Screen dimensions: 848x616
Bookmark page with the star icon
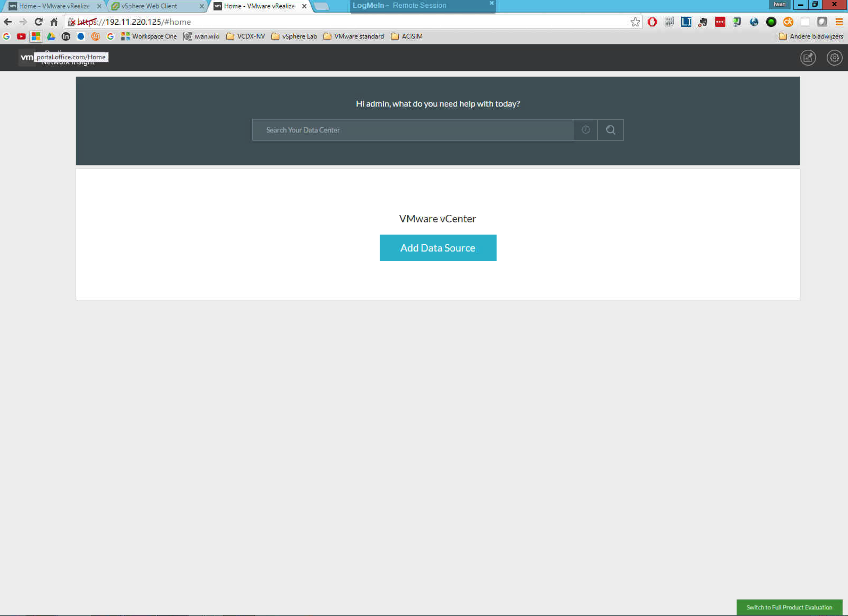click(635, 22)
